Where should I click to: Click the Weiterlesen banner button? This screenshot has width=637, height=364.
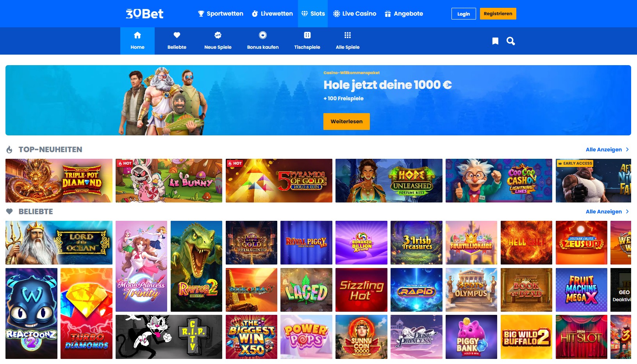click(346, 121)
